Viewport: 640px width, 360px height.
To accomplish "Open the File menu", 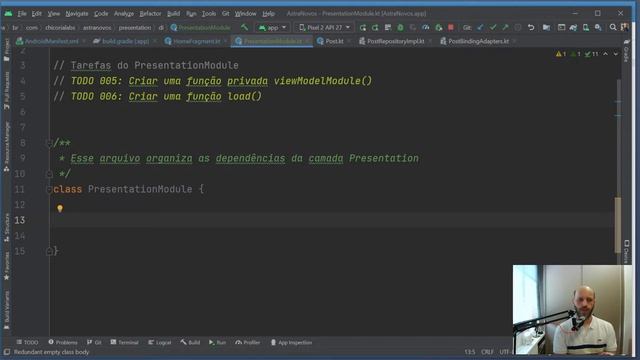I will [22, 13].
